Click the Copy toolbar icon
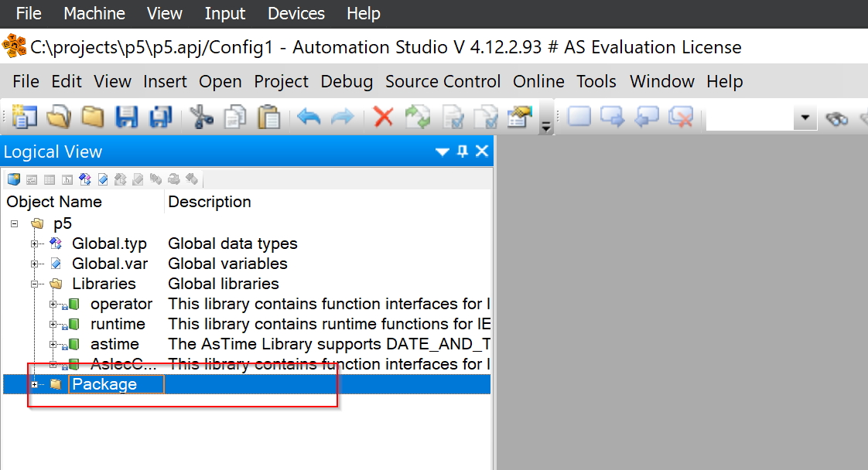Image resolution: width=868 pixels, height=470 pixels. (x=235, y=117)
